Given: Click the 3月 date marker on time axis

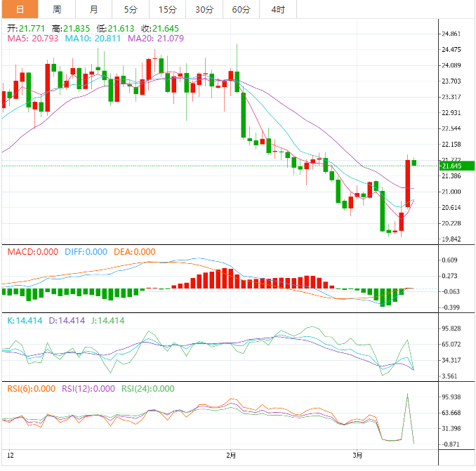Looking at the screenshot, I should 357,456.
